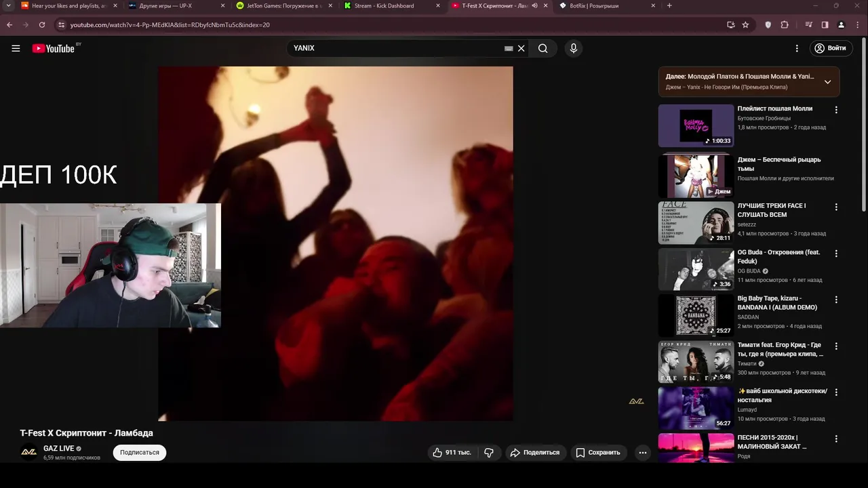Open more actions ellipsis below the video
The image size is (868, 488).
point(643,452)
